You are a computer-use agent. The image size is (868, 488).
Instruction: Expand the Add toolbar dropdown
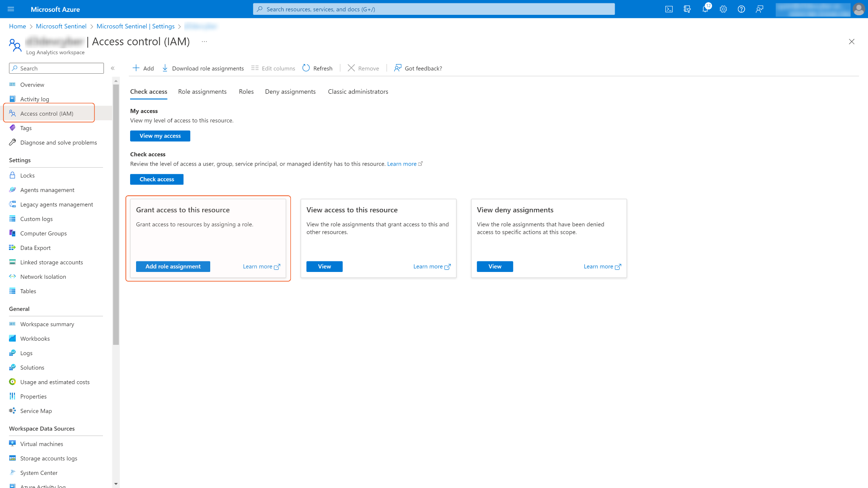click(x=143, y=68)
